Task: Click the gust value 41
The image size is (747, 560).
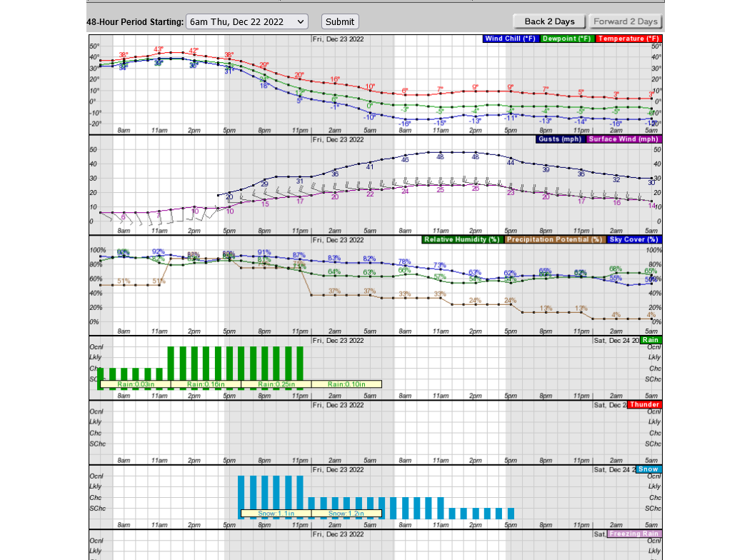Action: [x=370, y=167]
